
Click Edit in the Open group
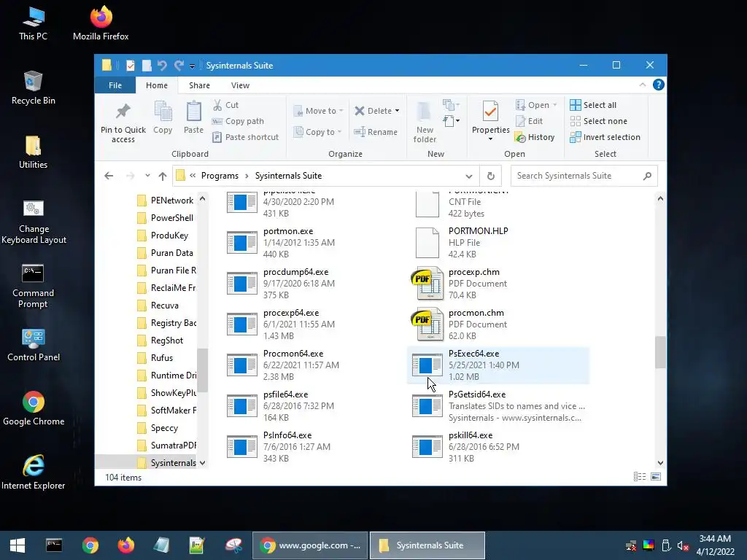click(529, 121)
